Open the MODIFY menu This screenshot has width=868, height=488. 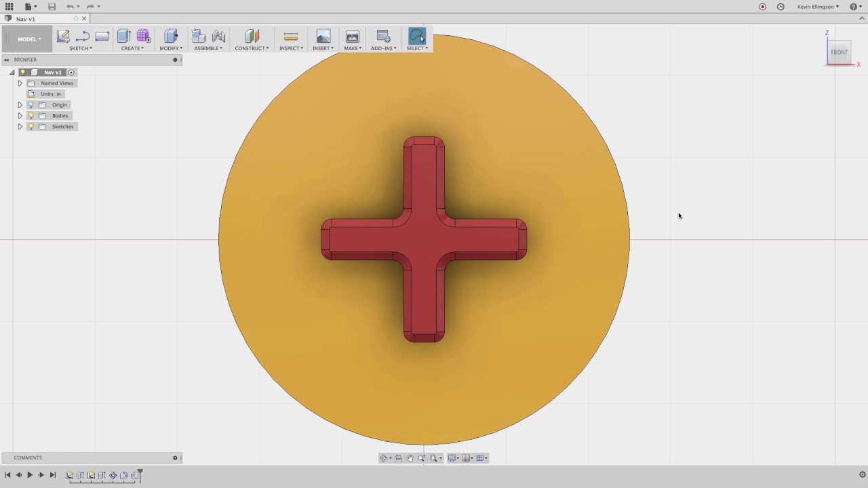pos(171,48)
